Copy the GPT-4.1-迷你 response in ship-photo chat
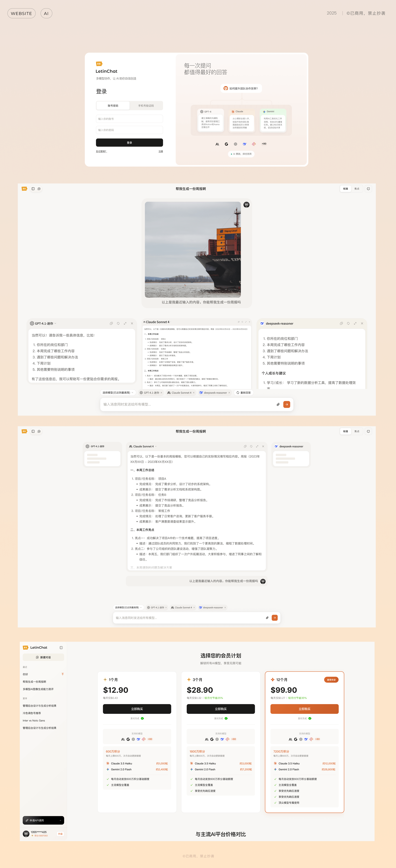This screenshot has width=396, height=868. (111, 324)
